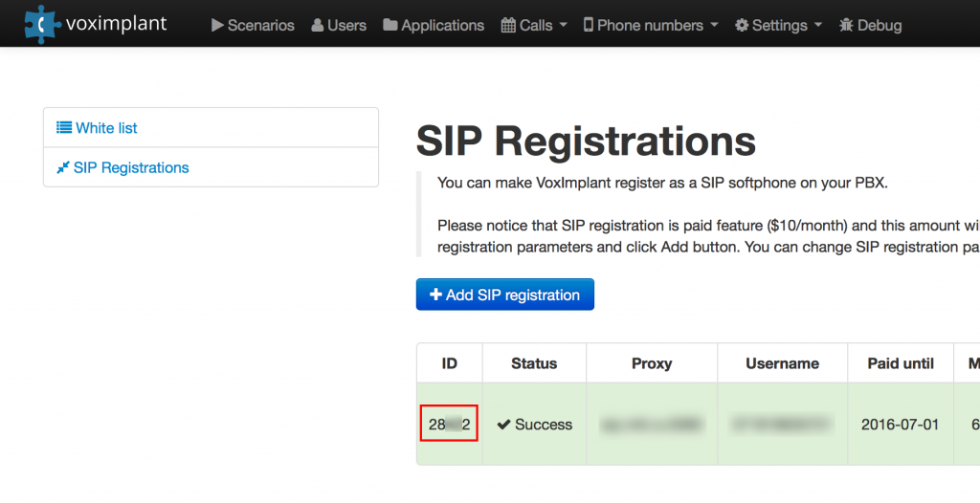Click the Scenarios play icon
This screenshot has width=980, height=503.
pyautogui.click(x=217, y=25)
